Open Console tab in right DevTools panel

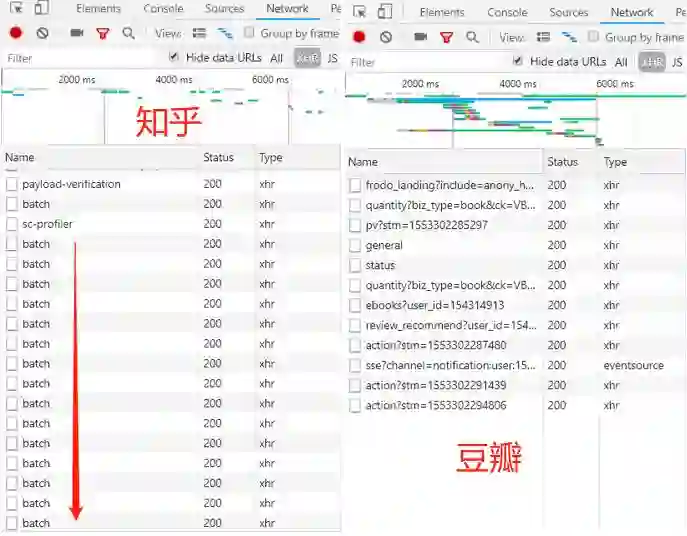[507, 12]
